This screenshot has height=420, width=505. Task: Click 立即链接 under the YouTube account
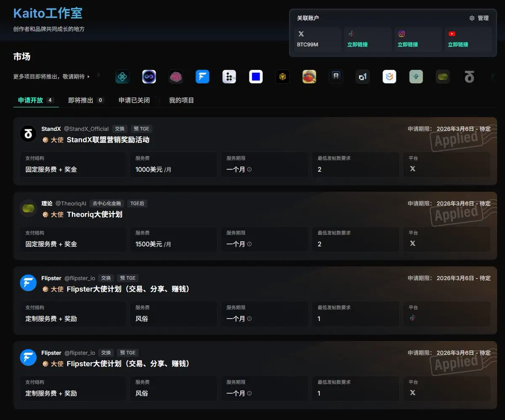[458, 44]
